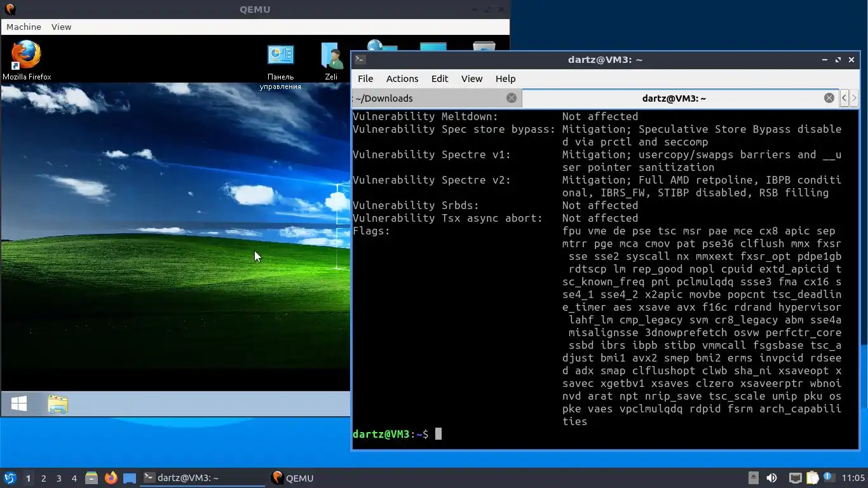Click the show desktop icon on the panel
Screen dimensions: 868x488
[x=130, y=478]
